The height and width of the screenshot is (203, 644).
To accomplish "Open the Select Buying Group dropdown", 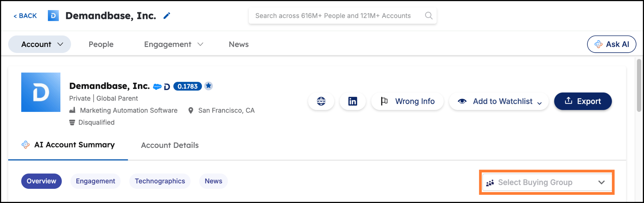I will click(x=547, y=183).
